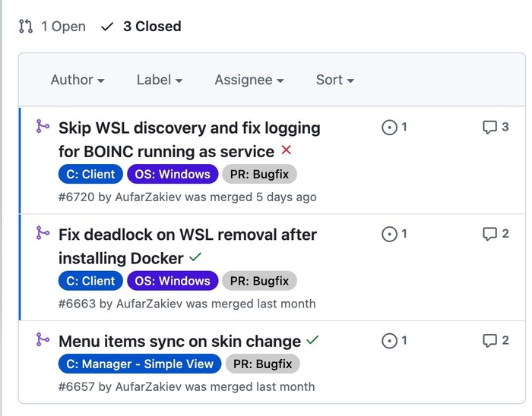Click 'C: Manager - Simple View' label
The width and height of the screenshot is (532, 416).
click(x=140, y=364)
